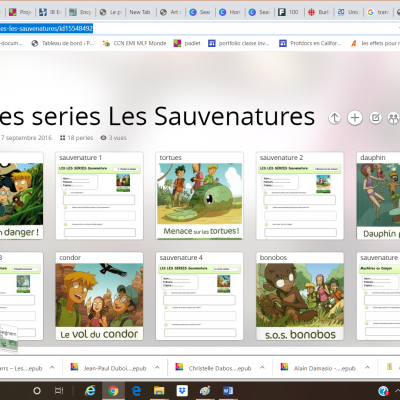Screen dimensions: 400x400
Task: Expand options for Alain Damasio epub download
Action: [x=367, y=368]
